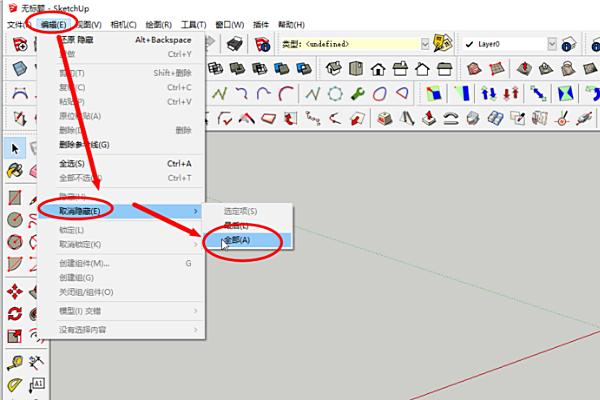The width and height of the screenshot is (600, 400).
Task: Activate the Move tool
Action: [x=15, y=292]
